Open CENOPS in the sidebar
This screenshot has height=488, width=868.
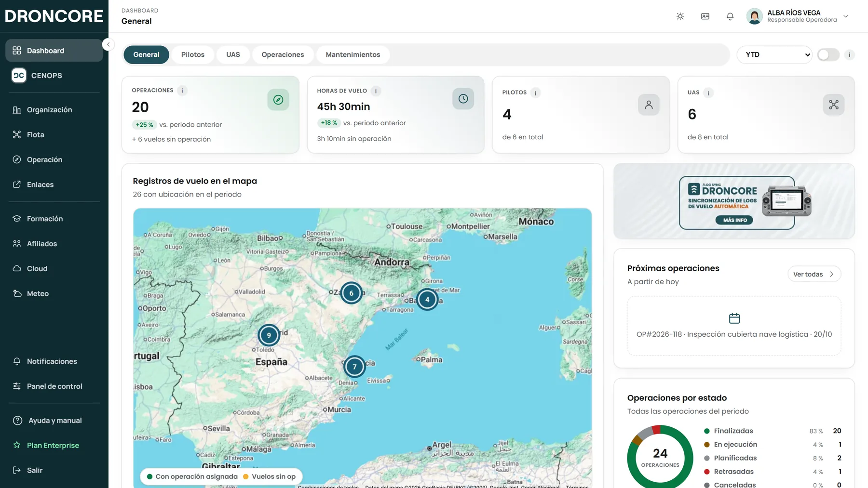coord(54,75)
